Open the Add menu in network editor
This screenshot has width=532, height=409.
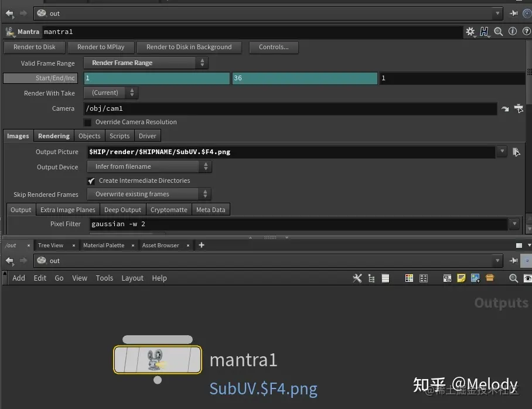pyautogui.click(x=19, y=278)
